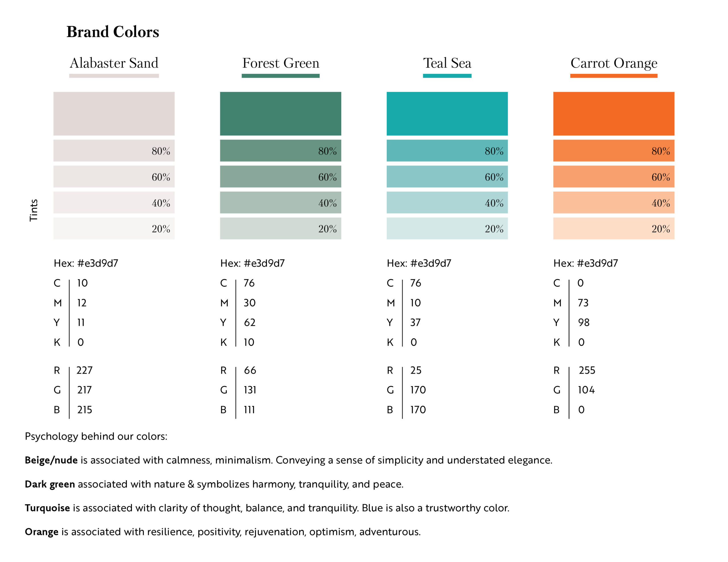This screenshot has width=728, height=562.
Task: Click the bold Turquoise word in description
Action: tap(47, 508)
